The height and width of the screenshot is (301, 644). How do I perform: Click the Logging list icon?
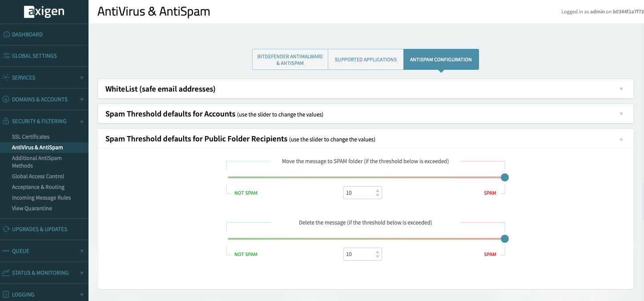tap(6, 294)
